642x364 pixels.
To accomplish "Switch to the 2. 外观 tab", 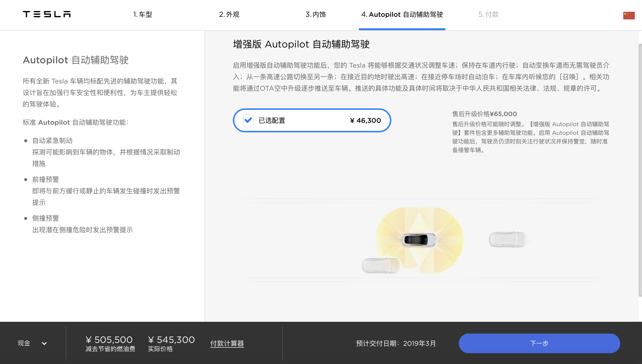I will 229,14.
